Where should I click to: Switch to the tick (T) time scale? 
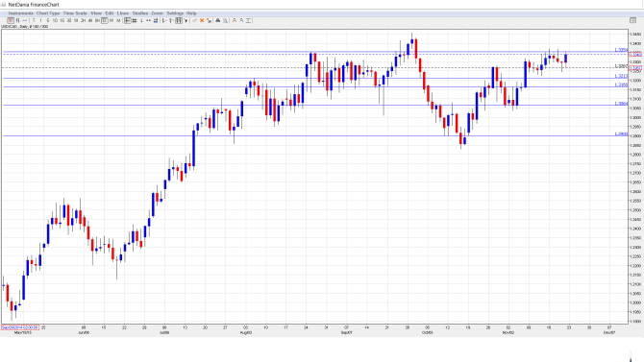[x=34, y=20]
